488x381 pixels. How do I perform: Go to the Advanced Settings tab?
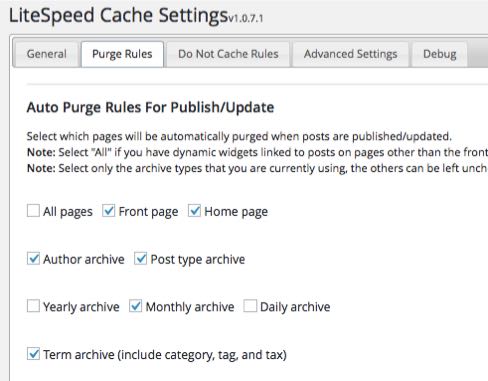350,54
